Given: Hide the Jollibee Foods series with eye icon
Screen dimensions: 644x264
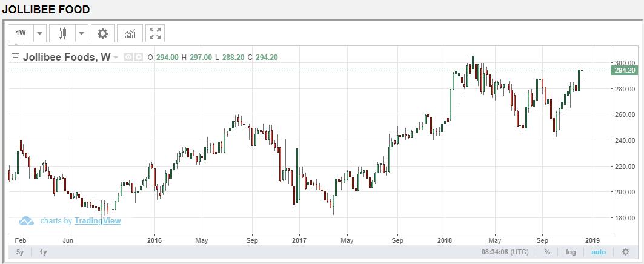Looking at the screenshot, I should click(128, 58).
